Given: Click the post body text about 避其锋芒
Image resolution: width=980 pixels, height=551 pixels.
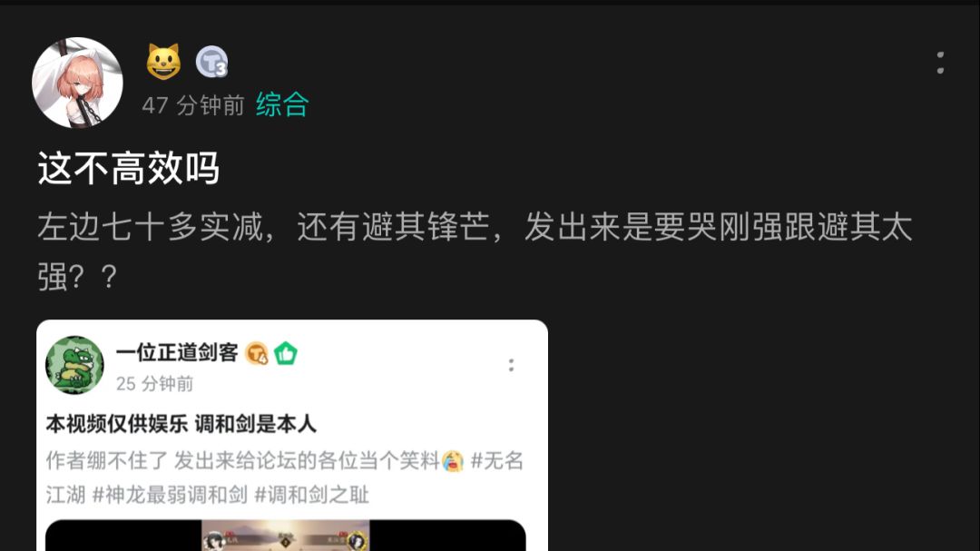Looking at the screenshot, I should click(475, 251).
